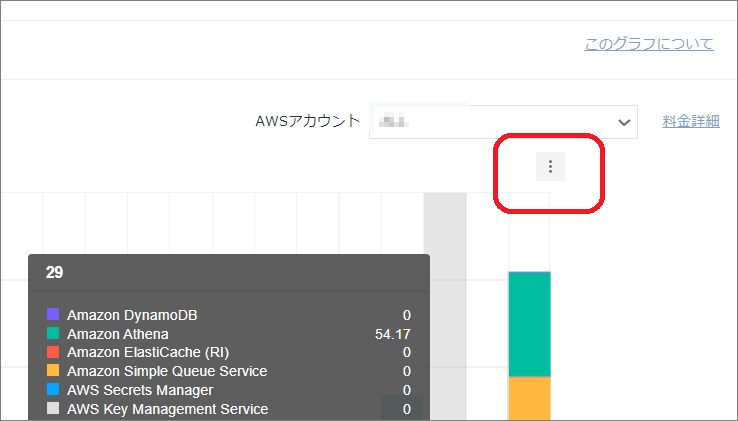Click the Athena cost value 54.17
Screen dimensions: 738x421
[x=393, y=334]
